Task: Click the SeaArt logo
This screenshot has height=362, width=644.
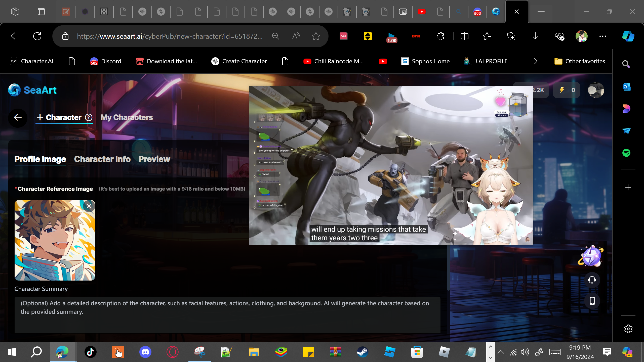Action: pyautogui.click(x=32, y=90)
